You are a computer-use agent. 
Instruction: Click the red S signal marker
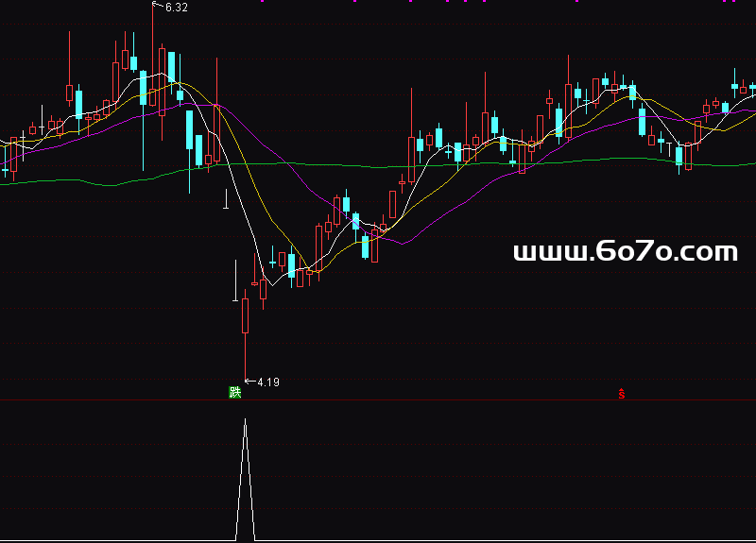click(x=622, y=394)
